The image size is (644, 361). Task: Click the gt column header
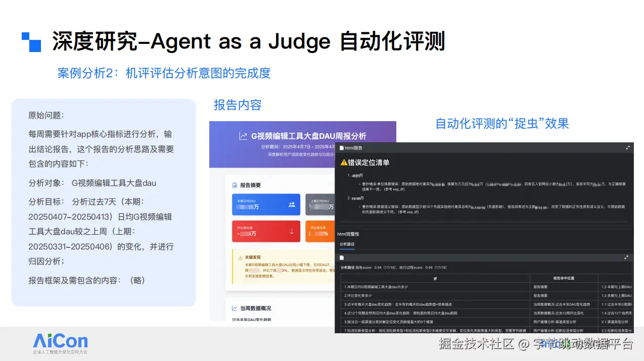pos(435,278)
